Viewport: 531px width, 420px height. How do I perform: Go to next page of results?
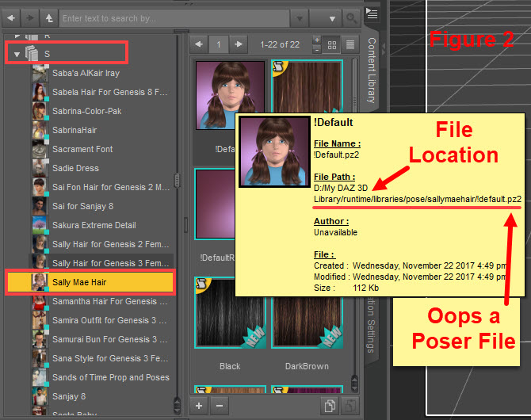point(239,44)
